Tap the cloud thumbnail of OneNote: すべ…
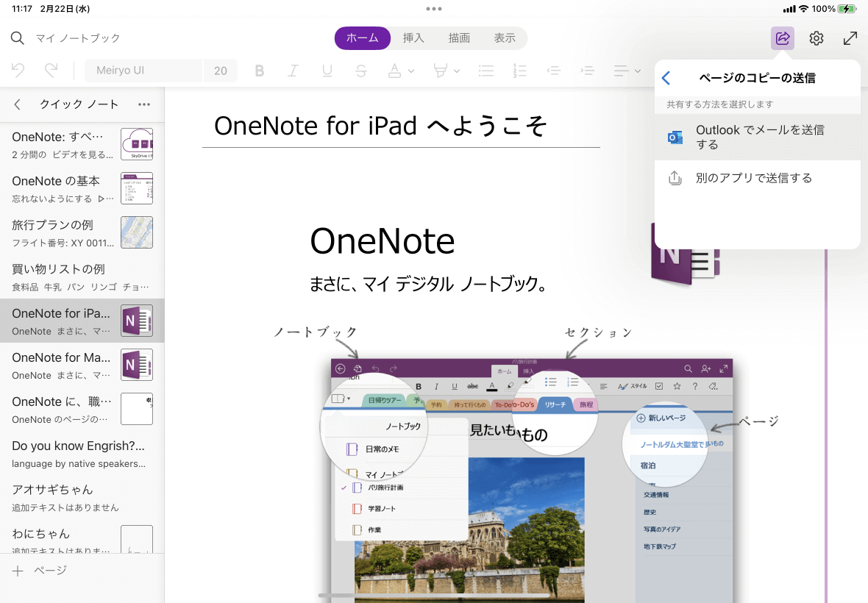Screen dimensions: 868x603 pos(137,144)
